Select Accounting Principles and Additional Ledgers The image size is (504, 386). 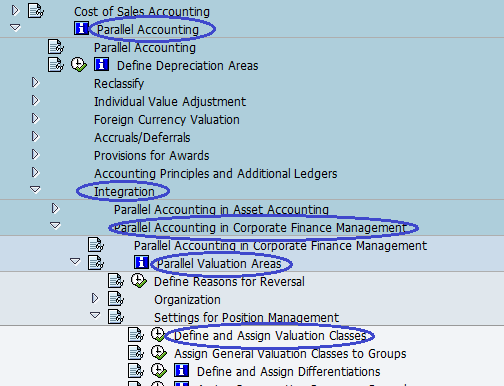[216, 174]
